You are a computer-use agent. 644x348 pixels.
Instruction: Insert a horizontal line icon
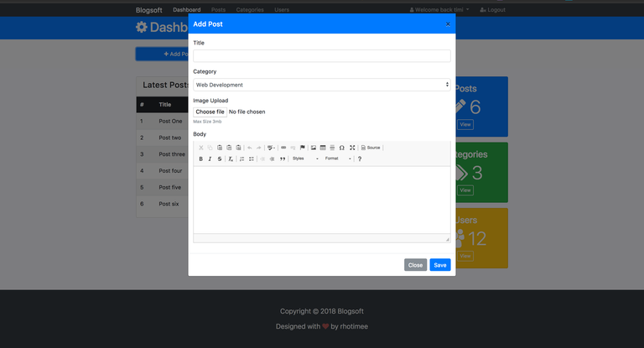pyautogui.click(x=332, y=148)
